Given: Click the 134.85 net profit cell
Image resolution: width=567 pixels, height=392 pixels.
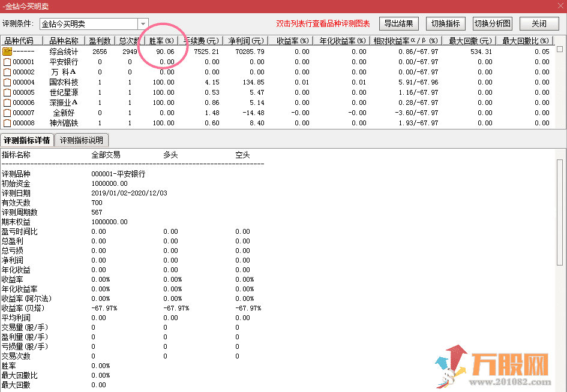Looking at the screenshot, I should (253, 82).
